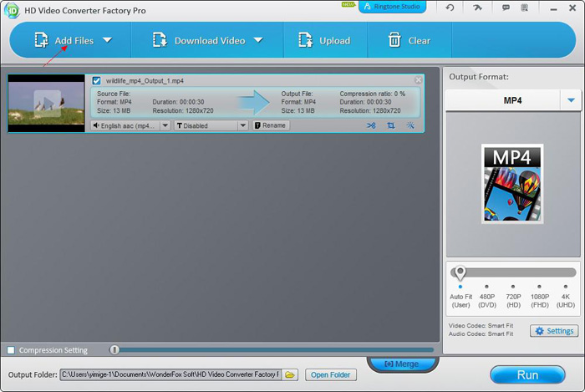Open the Disabled subtitle dropdown
The image size is (585, 392).
[243, 125]
